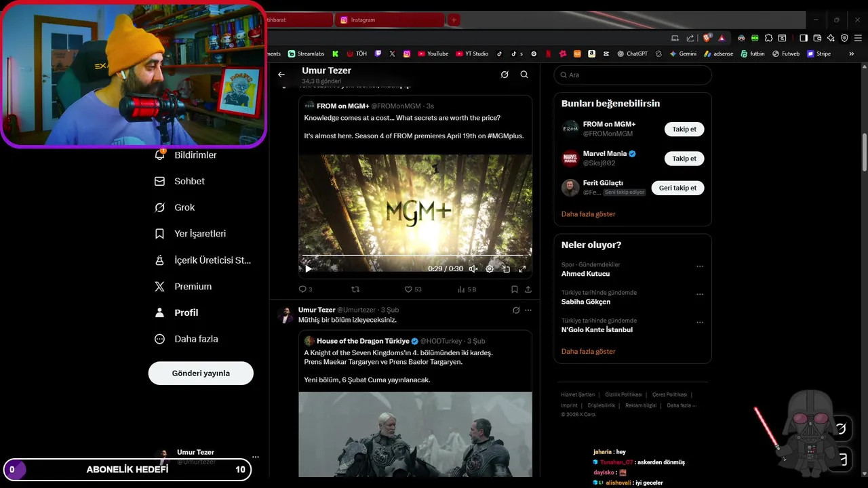This screenshot has height=488, width=868.
Task: Bookmark the FROM on MGM+ post
Action: pos(515,289)
